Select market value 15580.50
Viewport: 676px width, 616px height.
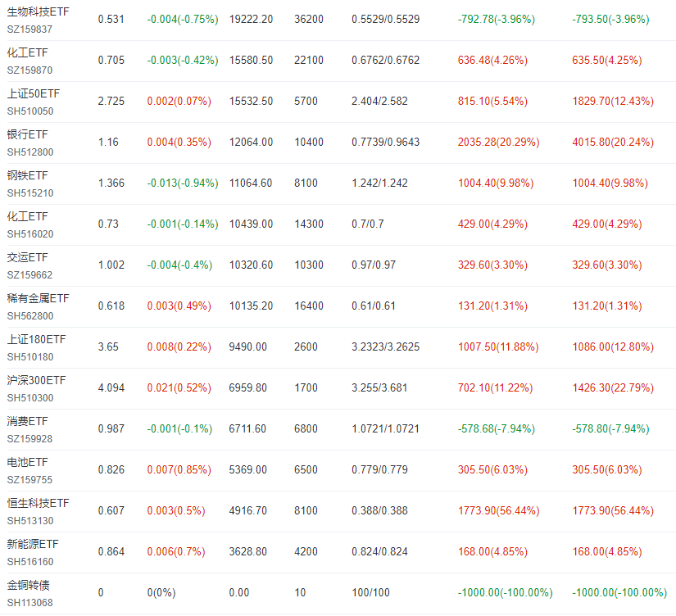(251, 61)
